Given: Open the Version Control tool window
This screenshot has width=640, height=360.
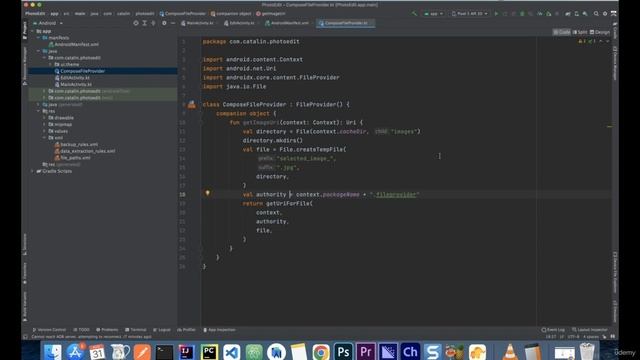Looking at the screenshot, I should coord(49,330).
